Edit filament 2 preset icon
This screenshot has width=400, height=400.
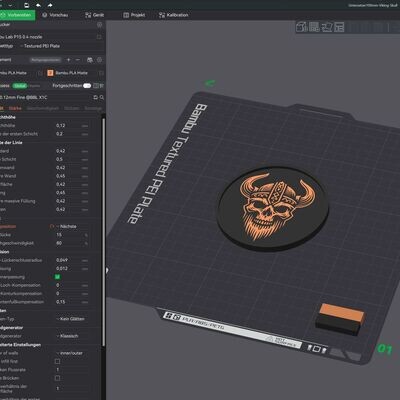(x=101, y=73)
